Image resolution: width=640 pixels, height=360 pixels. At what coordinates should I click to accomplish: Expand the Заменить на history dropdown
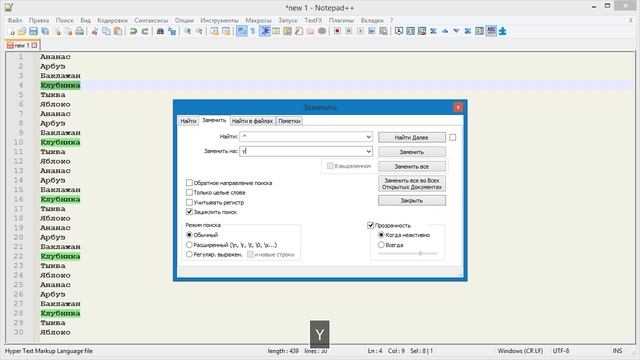tap(368, 151)
